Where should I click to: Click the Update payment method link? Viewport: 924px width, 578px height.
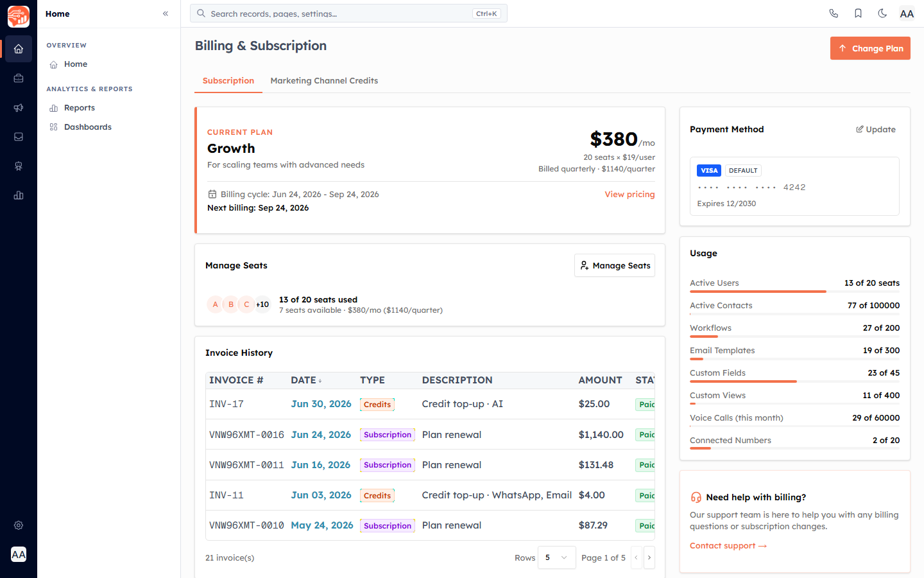point(876,130)
